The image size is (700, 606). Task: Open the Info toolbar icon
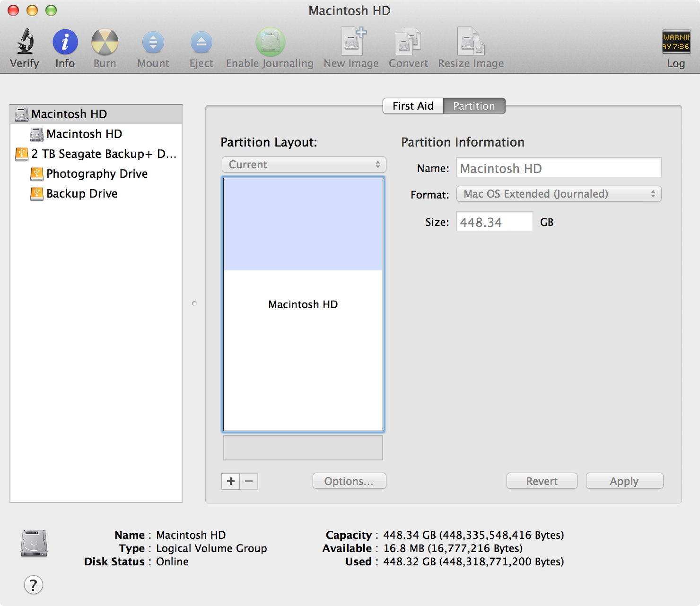(65, 42)
